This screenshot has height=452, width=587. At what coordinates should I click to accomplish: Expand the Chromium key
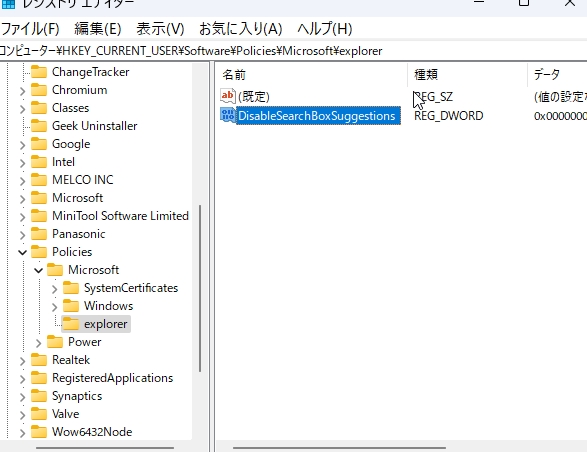[x=22, y=91]
